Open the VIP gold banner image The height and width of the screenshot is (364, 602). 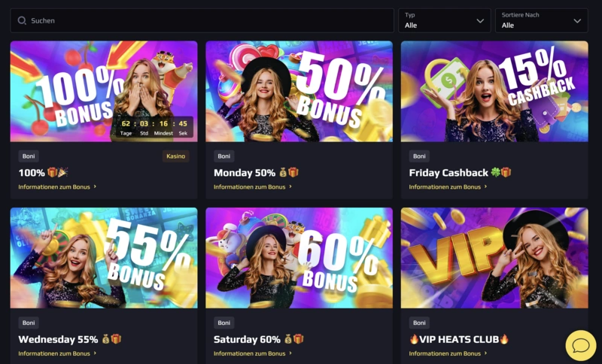pyautogui.click(x=494, y=258)
